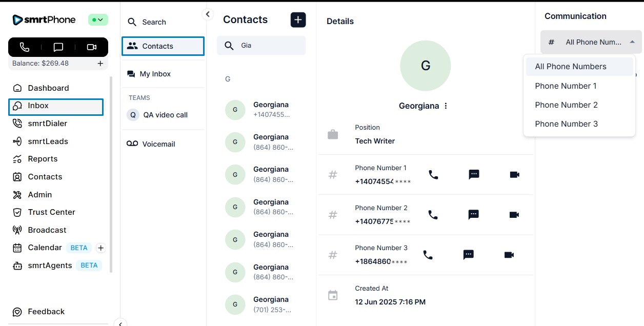Send message to Phone Number 2

point(474,215)
